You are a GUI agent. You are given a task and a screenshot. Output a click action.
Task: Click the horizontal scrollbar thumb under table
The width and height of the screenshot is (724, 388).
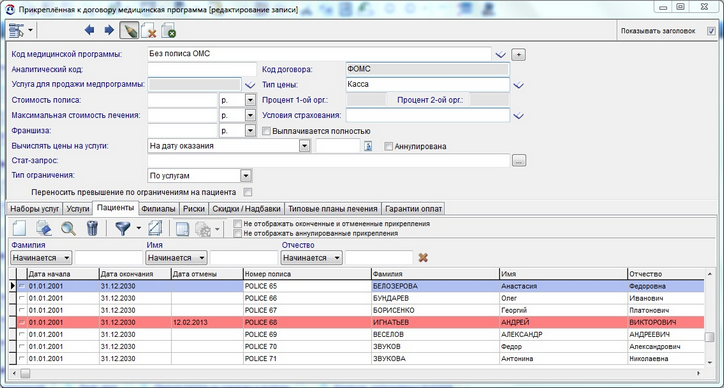click(25, 373)
